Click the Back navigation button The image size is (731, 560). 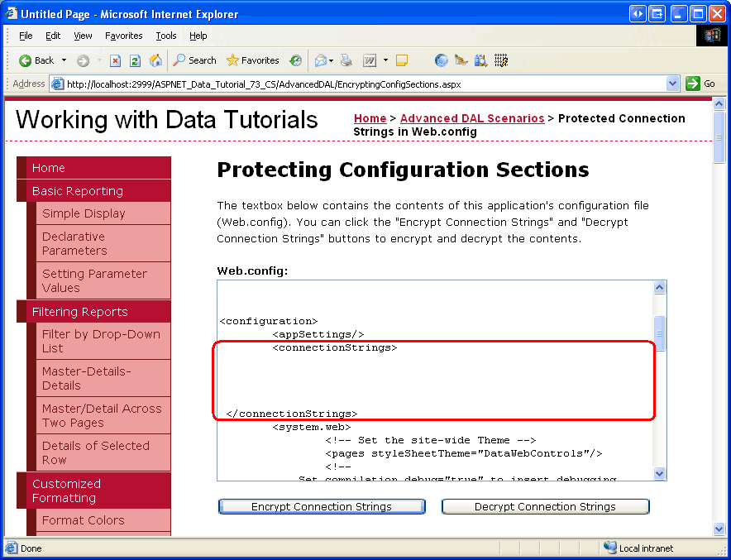pyautogui.click(x=36, y=60)
